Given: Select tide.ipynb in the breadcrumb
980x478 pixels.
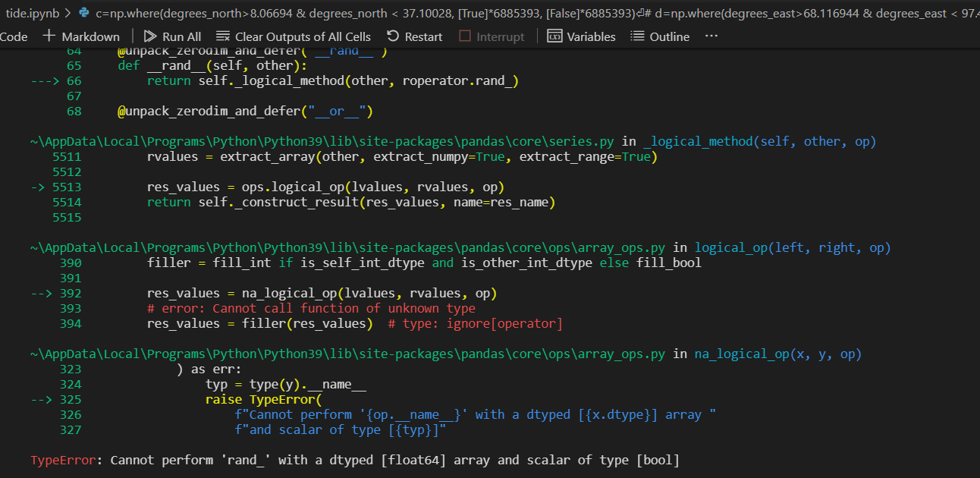Looking at the screenshot, I should tap(33, 13).
